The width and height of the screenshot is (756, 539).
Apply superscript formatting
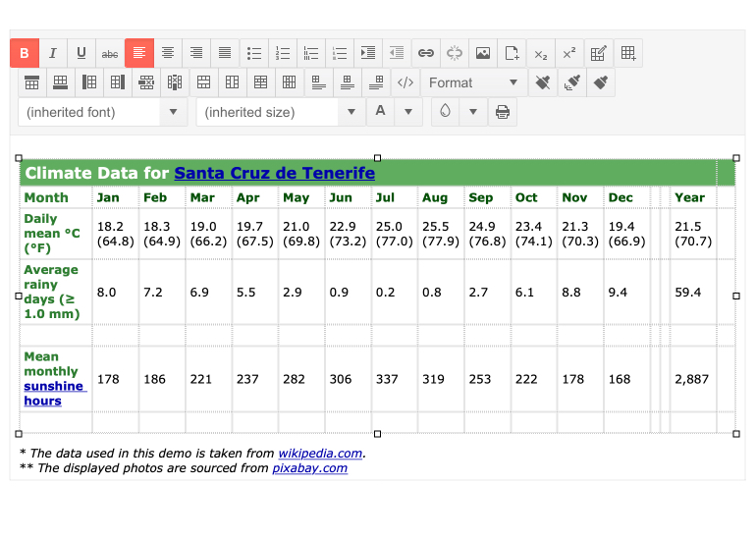point(569,53)
